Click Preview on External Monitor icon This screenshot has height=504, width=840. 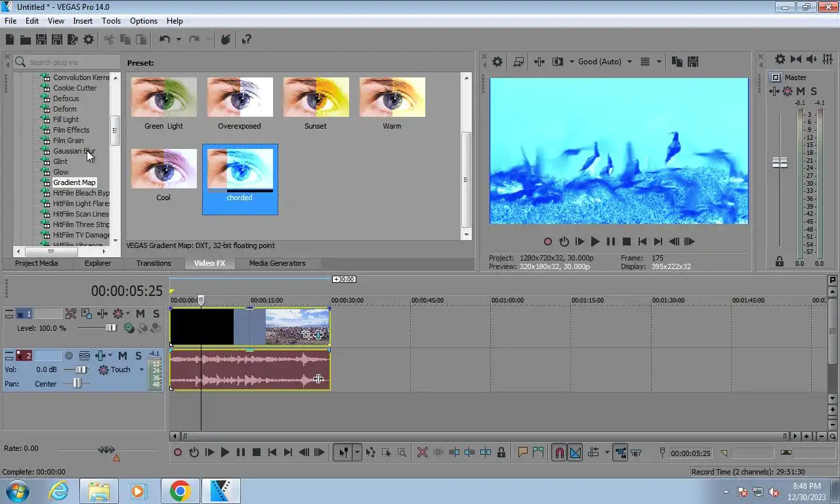click(x=518, y=62)
